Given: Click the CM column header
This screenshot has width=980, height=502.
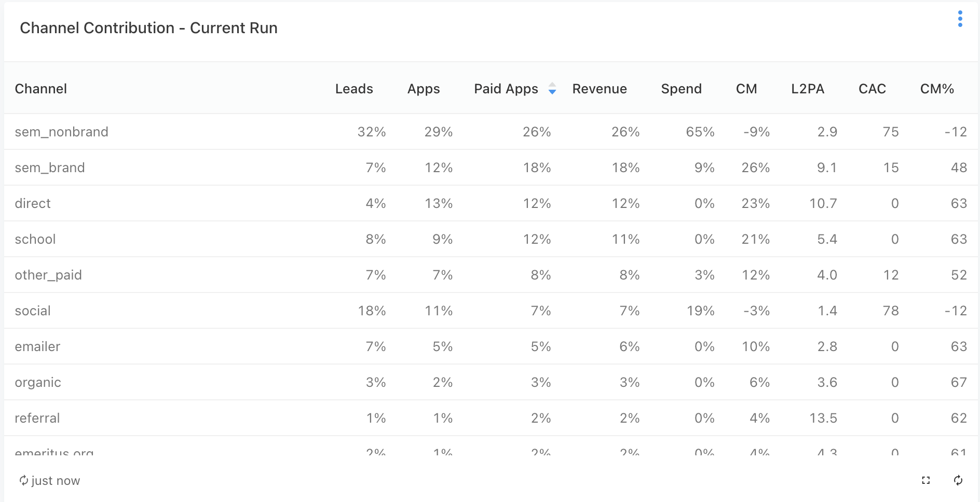Looking at the screenshot, I should tap(746, 89).
